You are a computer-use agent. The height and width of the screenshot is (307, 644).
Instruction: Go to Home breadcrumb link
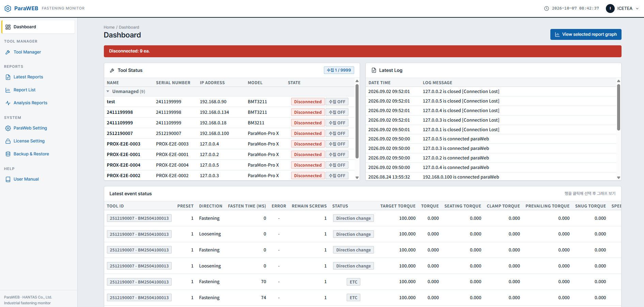(x=109, y=27)
